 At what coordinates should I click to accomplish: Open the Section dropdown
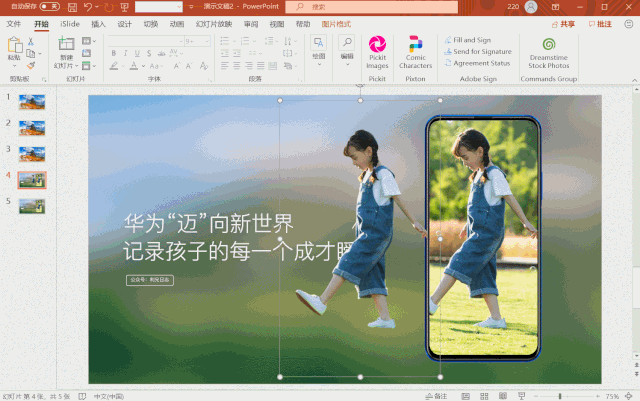click(89, 65)
